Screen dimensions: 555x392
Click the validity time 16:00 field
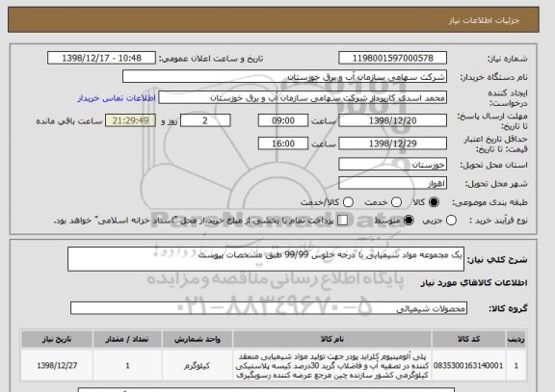click(x=283, y=144)
